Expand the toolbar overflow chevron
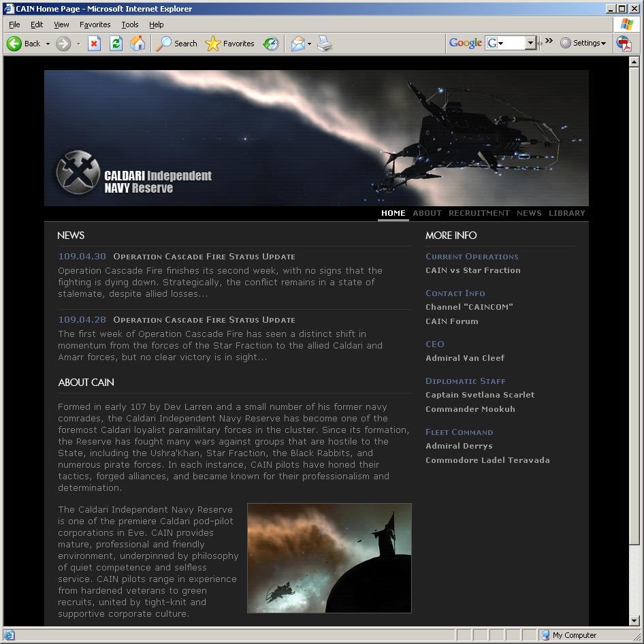Image resolution: width=644 pixels, height=644 pixels. [x=549, y=41]
